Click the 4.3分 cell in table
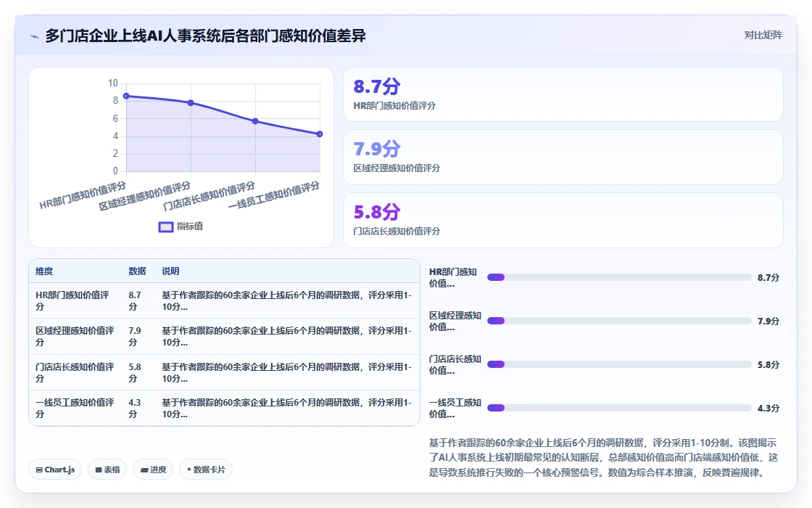Viewport: 812px width, 508px height. [135, 408]
